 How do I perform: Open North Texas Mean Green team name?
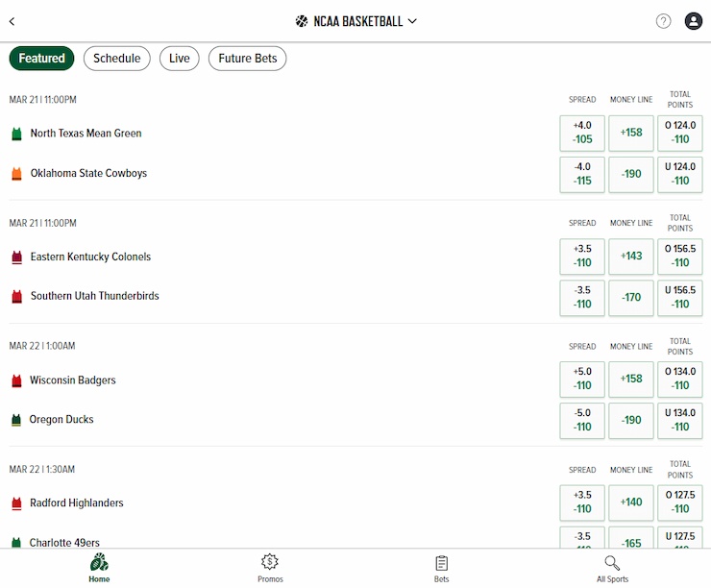click(86, 134)
